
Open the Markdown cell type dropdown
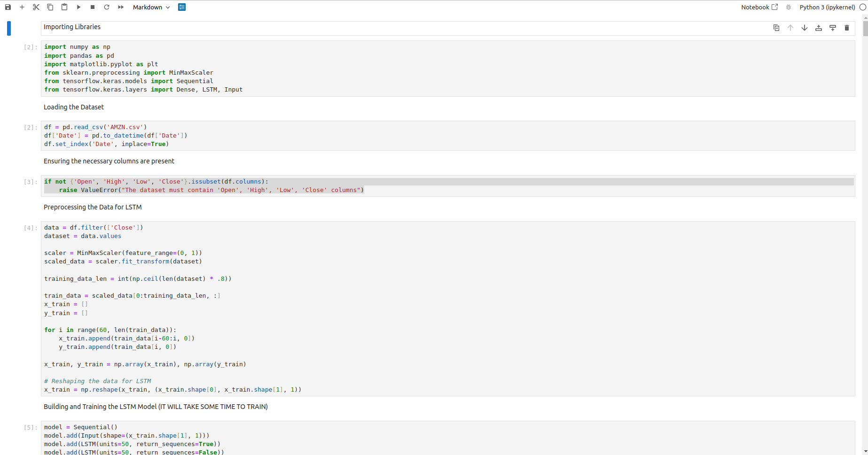(x=151, y=7)
